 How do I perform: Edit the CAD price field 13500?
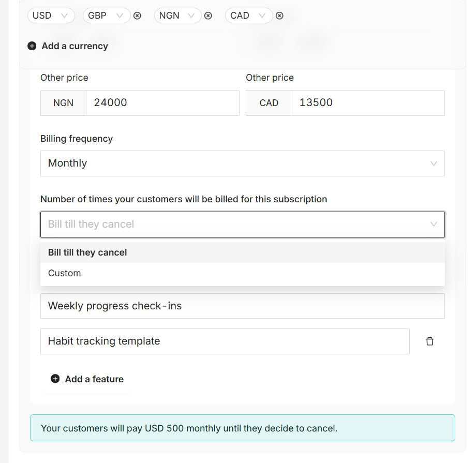tap(368, 102)
